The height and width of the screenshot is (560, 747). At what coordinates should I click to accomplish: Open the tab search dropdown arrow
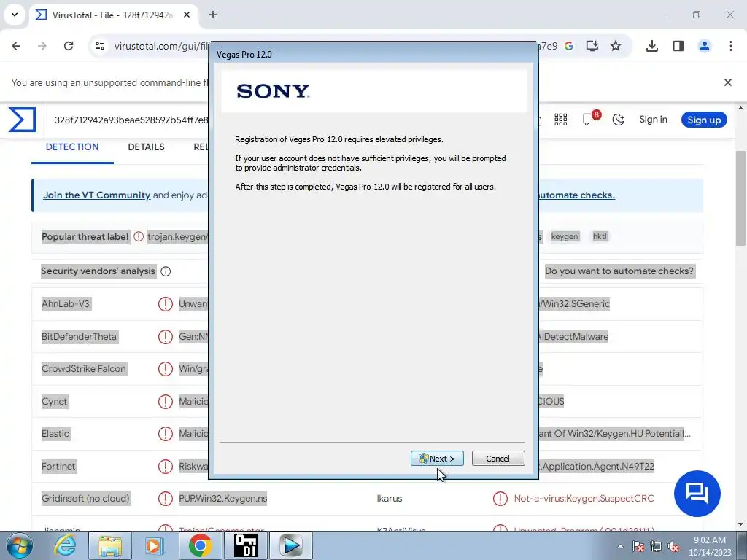click(x=15, y=15)
